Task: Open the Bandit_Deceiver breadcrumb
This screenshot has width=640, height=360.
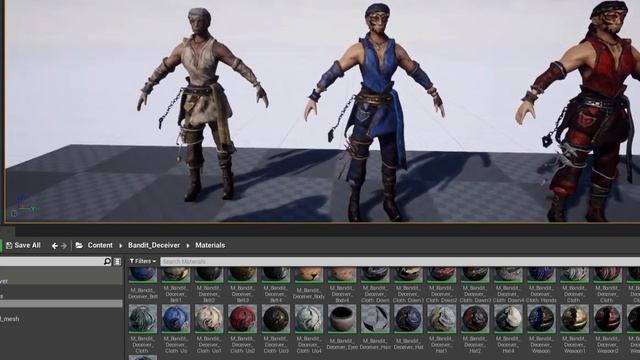Action: click(x=154, y=245)
